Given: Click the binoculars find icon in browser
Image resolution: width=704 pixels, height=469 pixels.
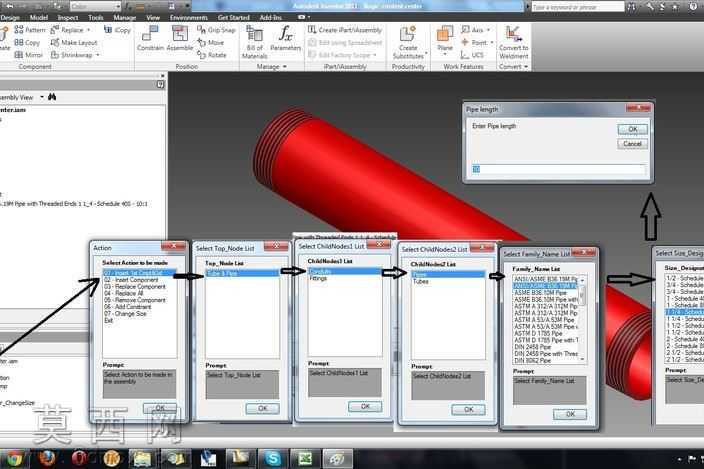Looking at the screenshot, I should coord(52,97).
